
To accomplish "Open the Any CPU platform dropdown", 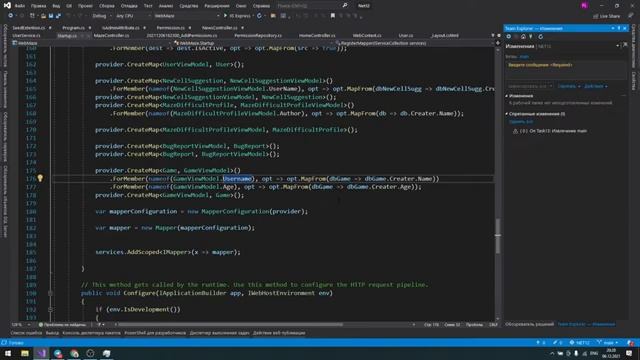I will [x=133, y=16].
